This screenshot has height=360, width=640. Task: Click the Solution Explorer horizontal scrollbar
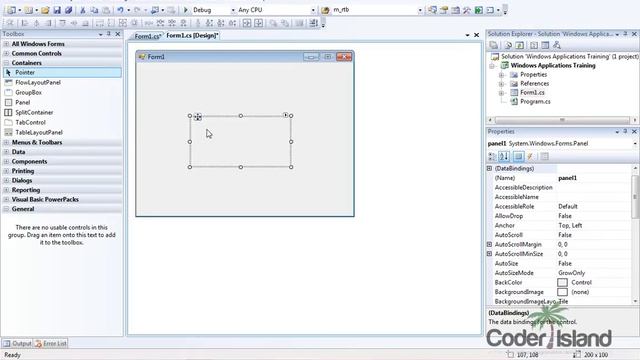pyautogui.click(x=562, y=120)
